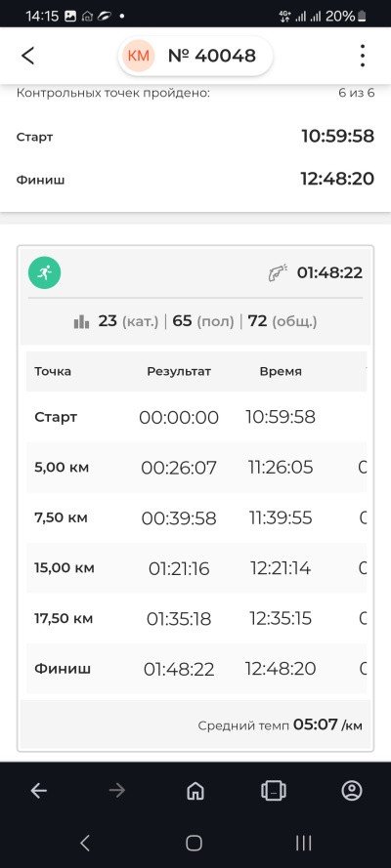This screenshot has height=868, width=391.
Task: Tap the Время column header
Action: (281, 371)
